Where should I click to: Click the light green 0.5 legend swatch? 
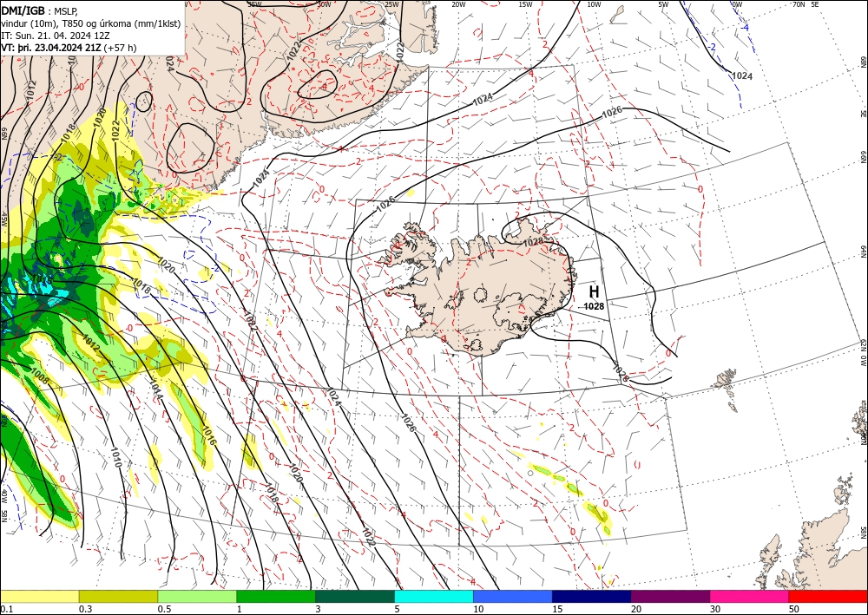click(197, 596)
